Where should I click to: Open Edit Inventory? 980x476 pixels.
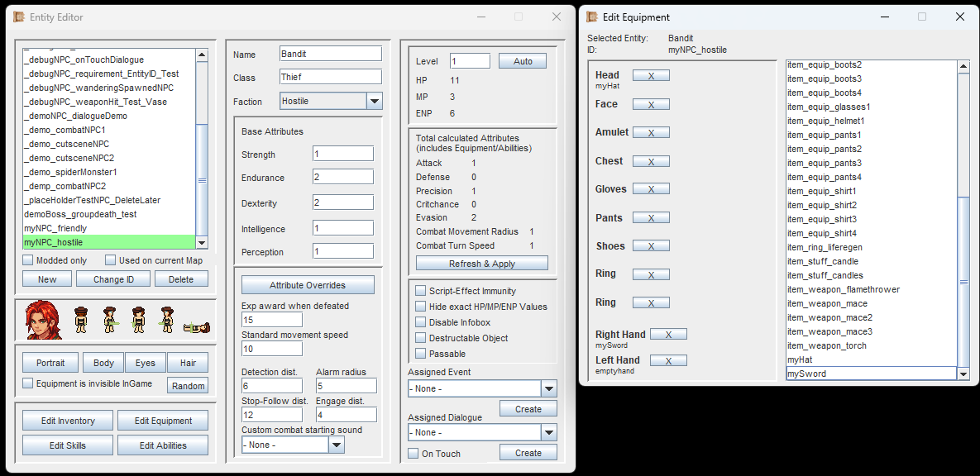[x=68, y=421]
